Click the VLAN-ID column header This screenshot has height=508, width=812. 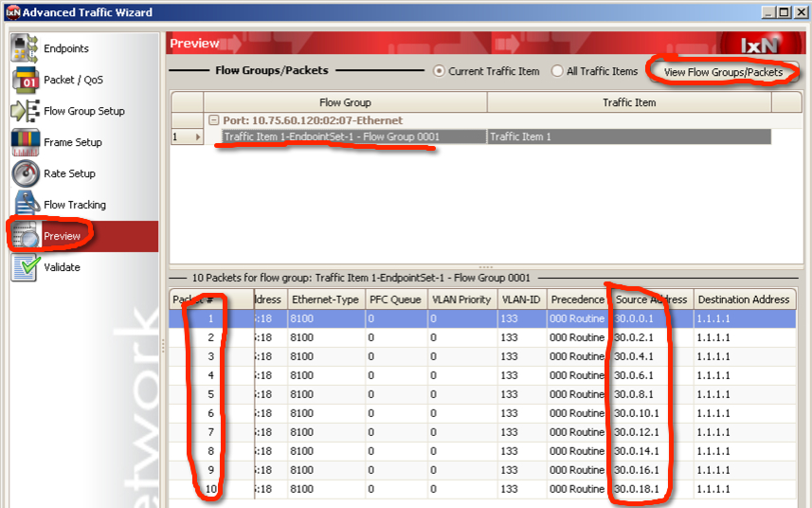[x=521, y=299]
